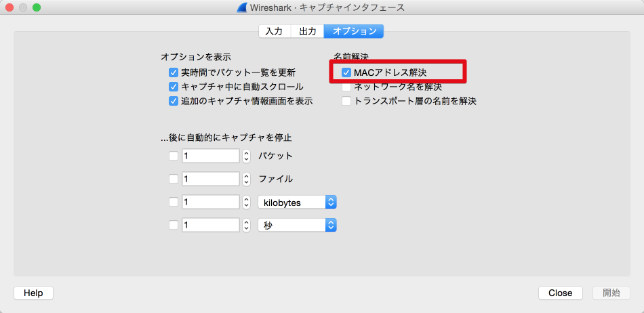Switch to the 出力 tab
The height and width of the screenshot is (313, 644).
[307, 31]
